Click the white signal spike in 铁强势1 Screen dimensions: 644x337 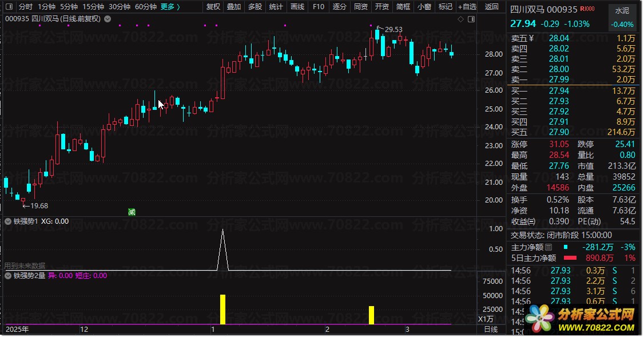pos(222,249)
